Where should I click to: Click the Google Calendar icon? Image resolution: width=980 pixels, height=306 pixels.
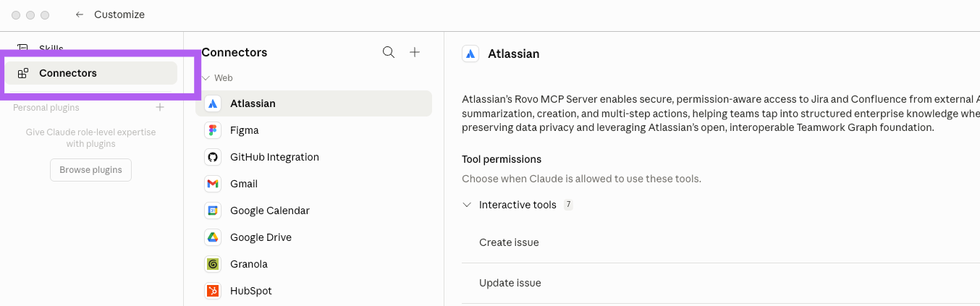click(x=213, y=211)
